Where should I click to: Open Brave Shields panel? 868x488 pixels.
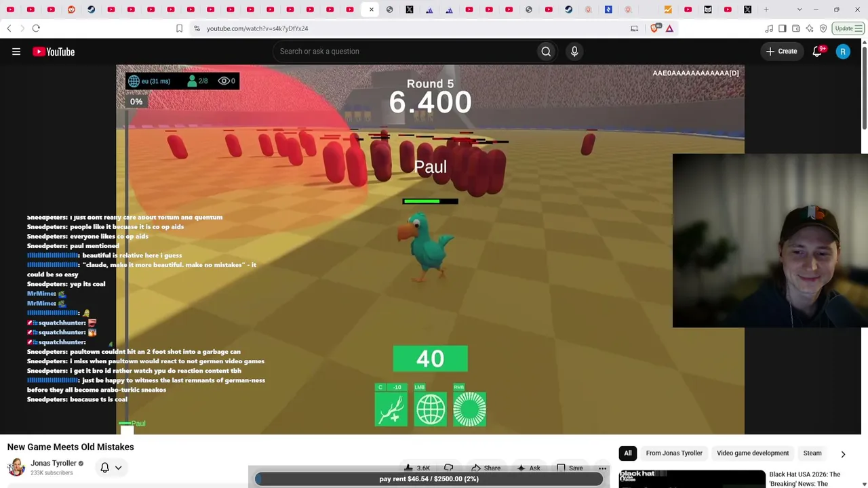(654, 28)
